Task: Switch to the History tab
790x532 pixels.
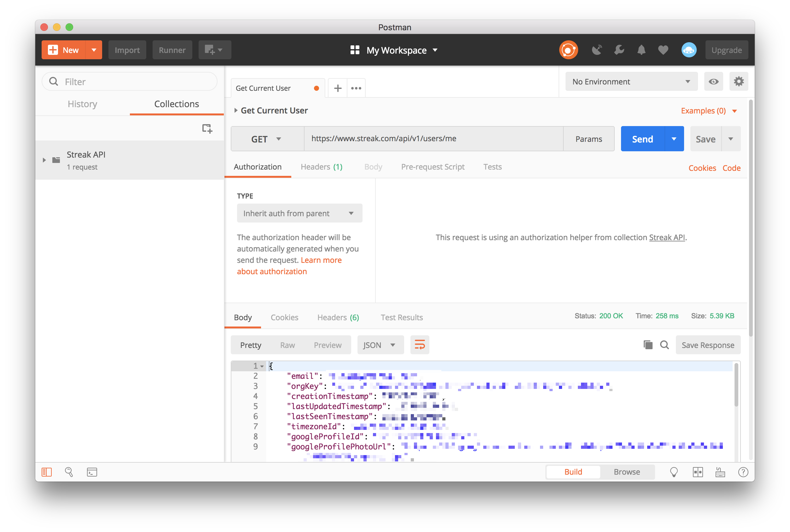Action: [83, 104]
